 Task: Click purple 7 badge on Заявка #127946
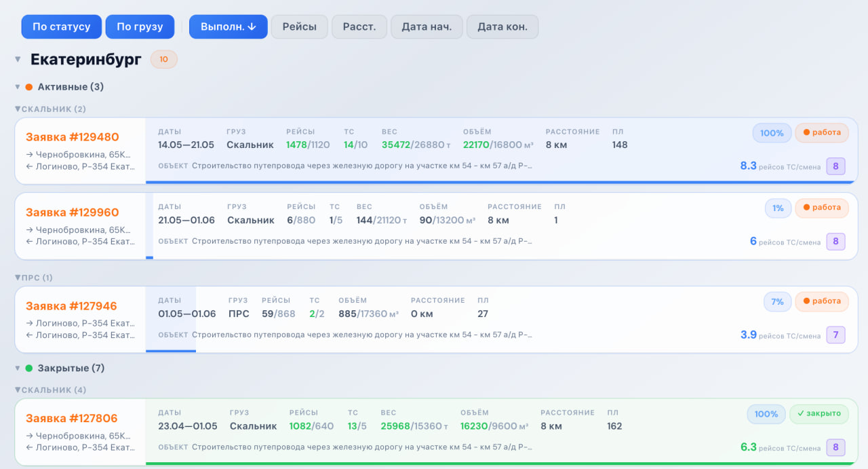835,335
